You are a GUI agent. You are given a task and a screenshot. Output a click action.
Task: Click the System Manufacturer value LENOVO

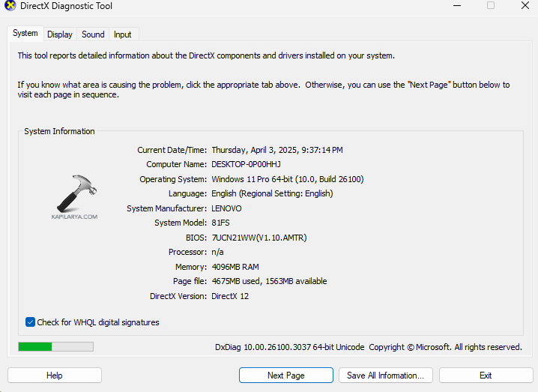[226, 208]
